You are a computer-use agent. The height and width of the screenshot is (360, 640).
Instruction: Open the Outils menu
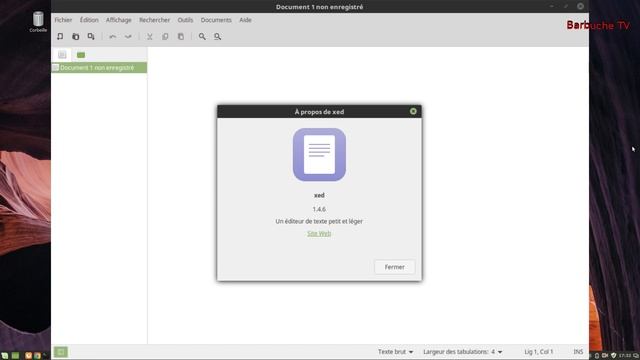tap(185, 20)
